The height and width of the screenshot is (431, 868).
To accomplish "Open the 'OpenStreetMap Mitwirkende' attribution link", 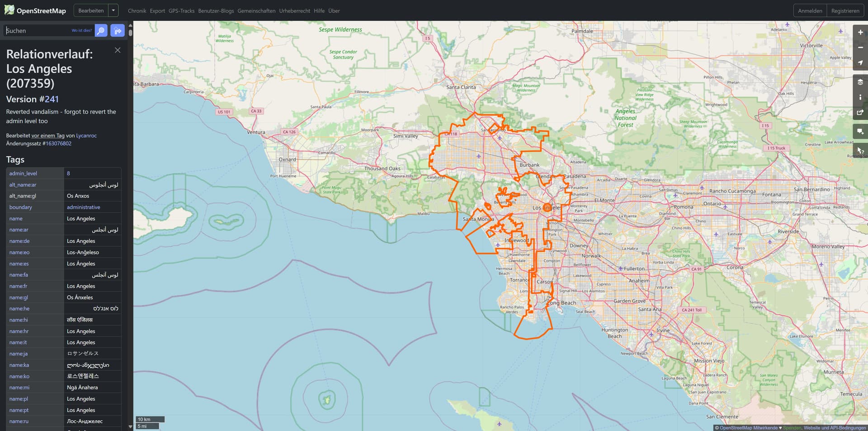I will pos(749,428).
